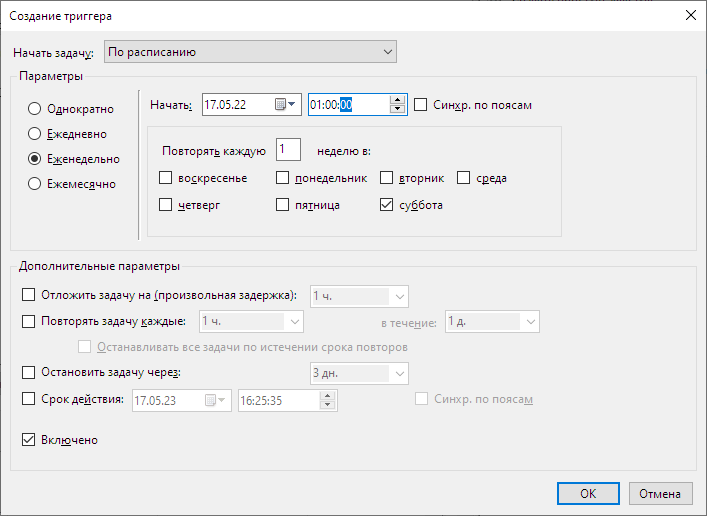Screen dimensions: 707x516
Task: Open the start date calendar picker
Action: tap(285, 105)
